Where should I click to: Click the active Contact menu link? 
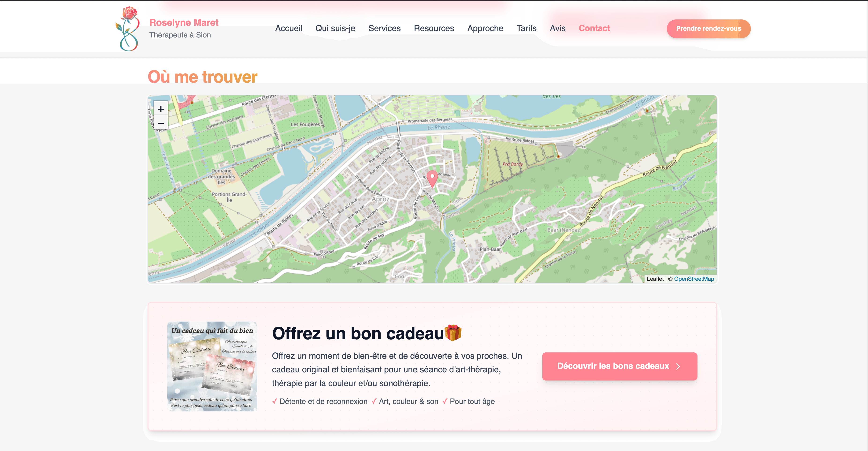tap(594, 28)
